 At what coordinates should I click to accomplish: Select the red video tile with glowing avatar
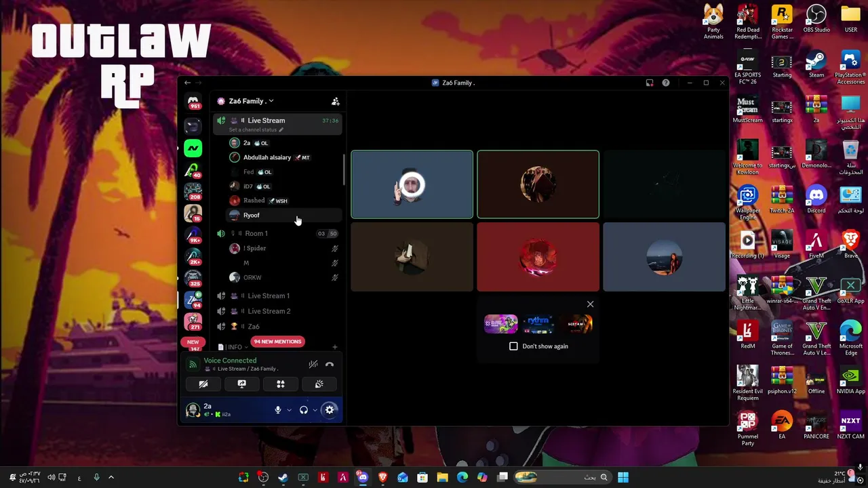538,257
